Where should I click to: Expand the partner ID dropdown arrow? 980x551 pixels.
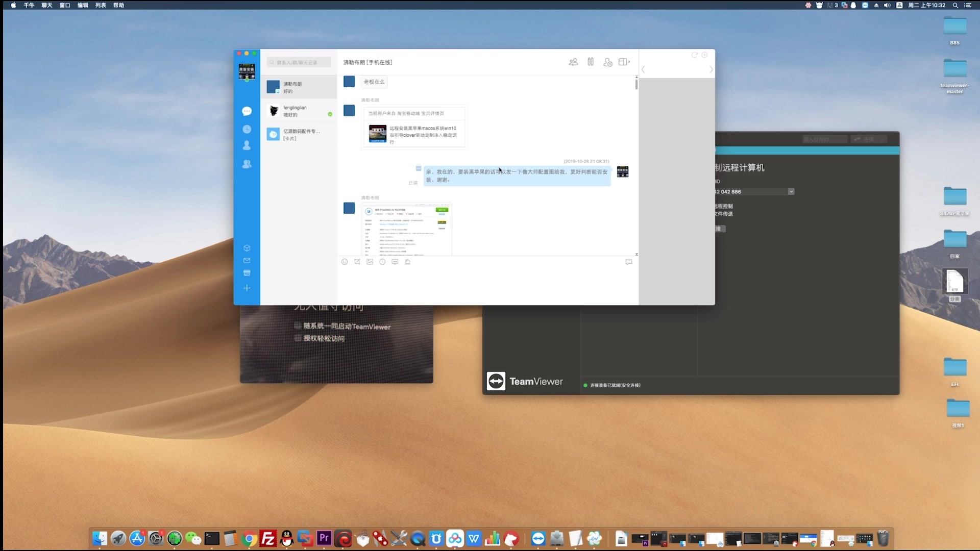[x=791, y=192]
